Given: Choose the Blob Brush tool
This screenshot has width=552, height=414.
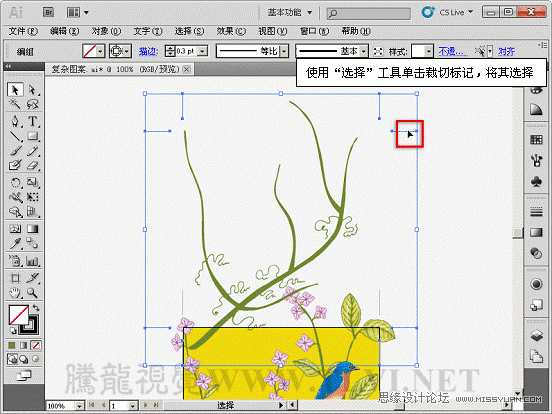Looking at the screenshot, I should pyautogui.click(x=15, y=165).
